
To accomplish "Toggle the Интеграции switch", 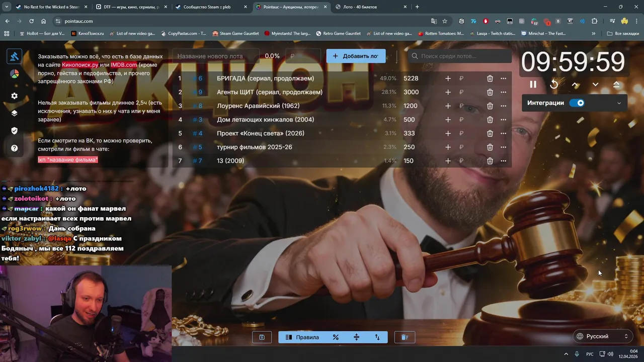I will click(577, 103).
